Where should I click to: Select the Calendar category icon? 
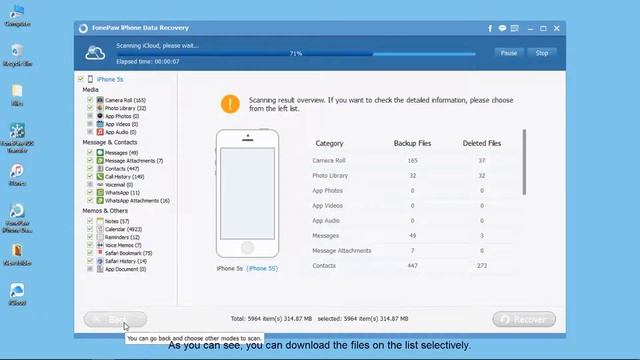click(x=100, y=229)
